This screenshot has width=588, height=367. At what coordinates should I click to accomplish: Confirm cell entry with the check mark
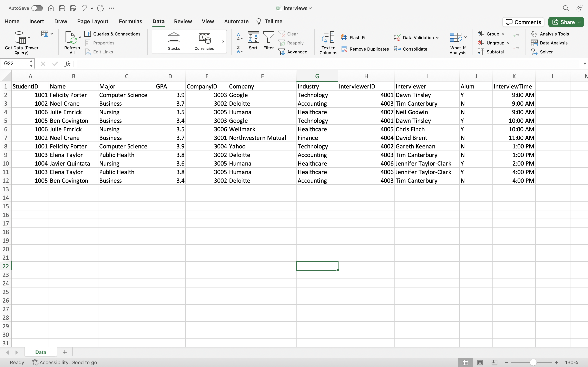pos(55,64)
